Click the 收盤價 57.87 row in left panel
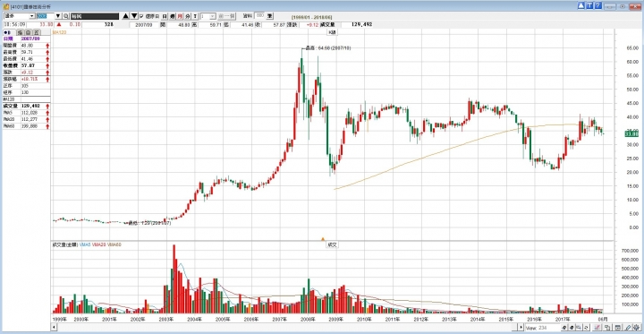 click(26, 65)
